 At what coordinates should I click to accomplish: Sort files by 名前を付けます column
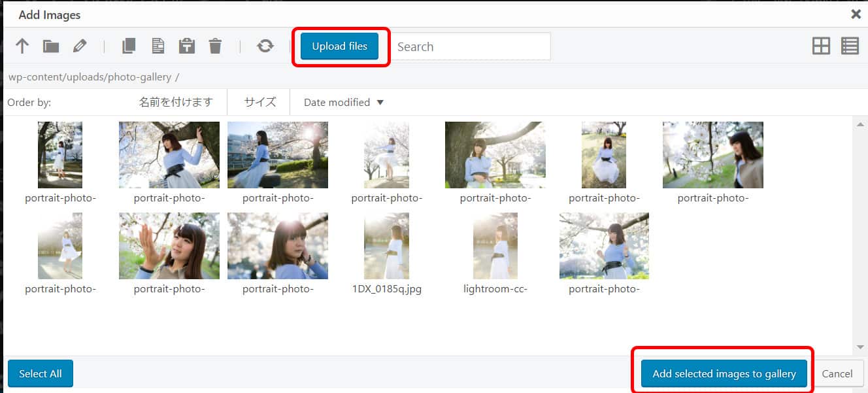click(x=176, y=103)
